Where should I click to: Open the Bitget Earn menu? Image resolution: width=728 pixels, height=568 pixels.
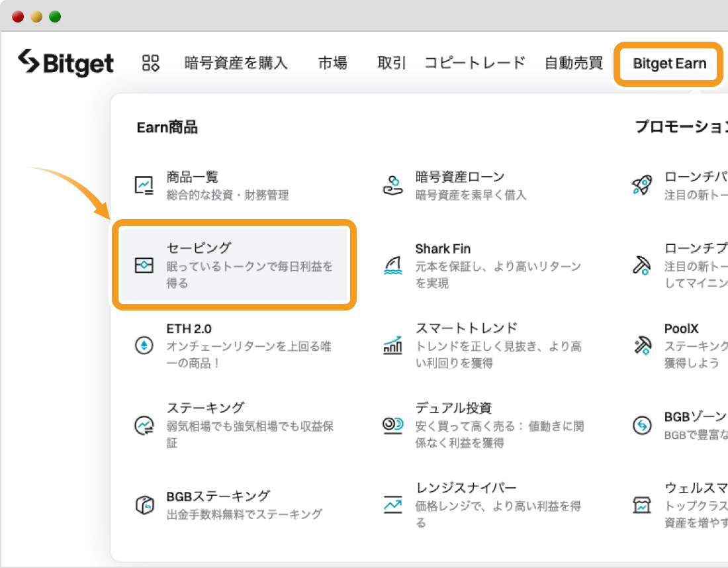click(670, 64)
